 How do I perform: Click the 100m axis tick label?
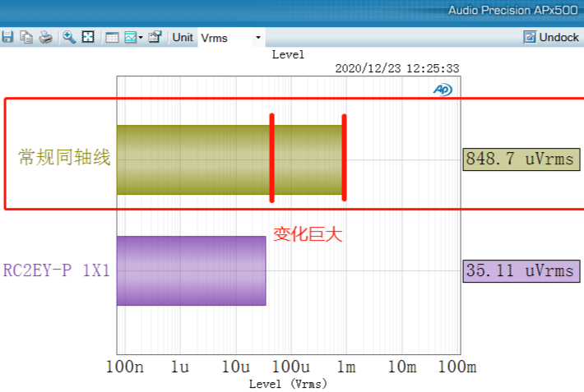click(457, 367)
